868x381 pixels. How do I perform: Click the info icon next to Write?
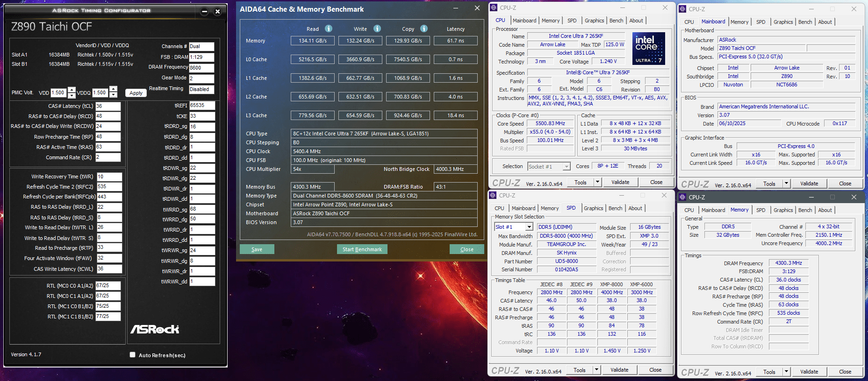pos(377,29)
